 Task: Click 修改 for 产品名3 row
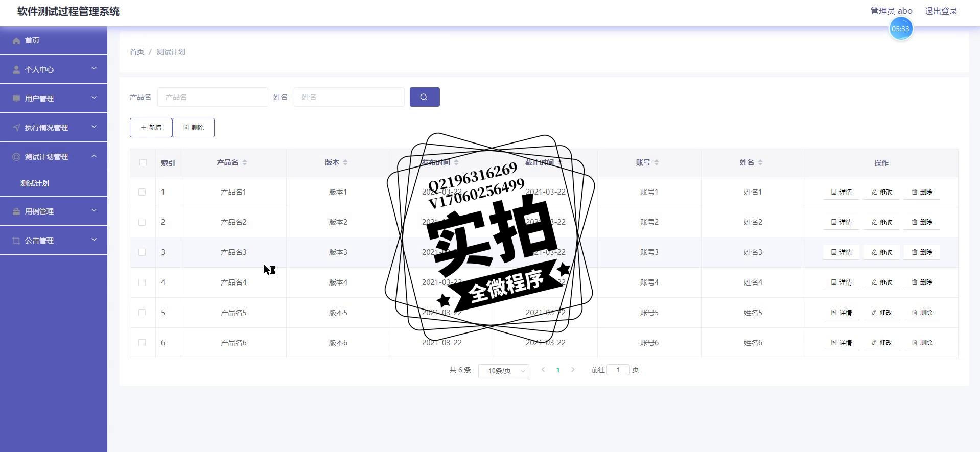(x=881, y=252)
